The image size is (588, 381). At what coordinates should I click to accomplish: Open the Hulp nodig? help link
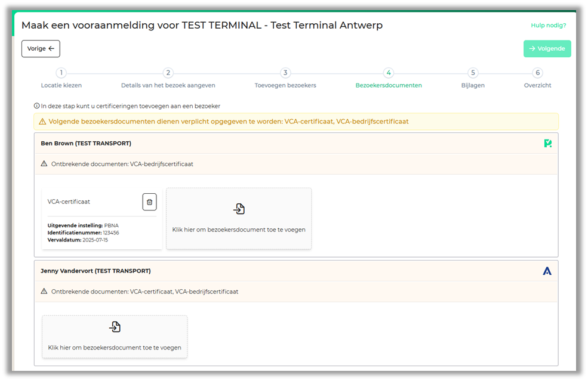click(548, 26)
